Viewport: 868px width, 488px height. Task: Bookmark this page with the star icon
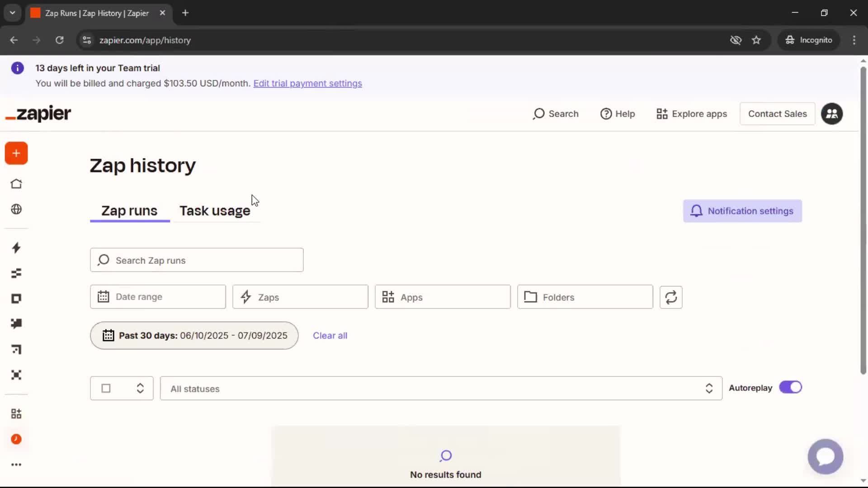[x=756, y=40]
